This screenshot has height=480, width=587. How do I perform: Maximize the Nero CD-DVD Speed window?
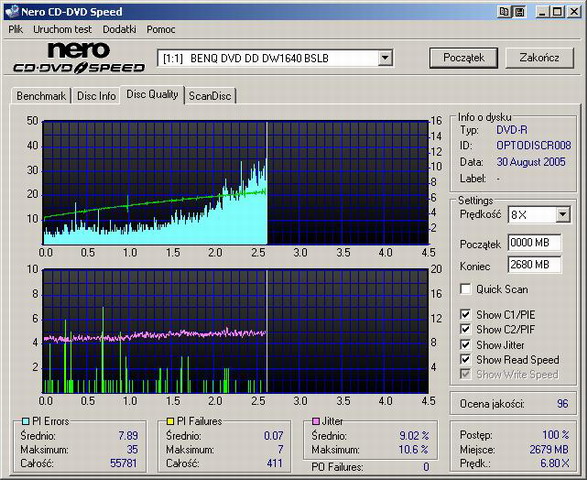pyautogui.click(x=558, y=12)
